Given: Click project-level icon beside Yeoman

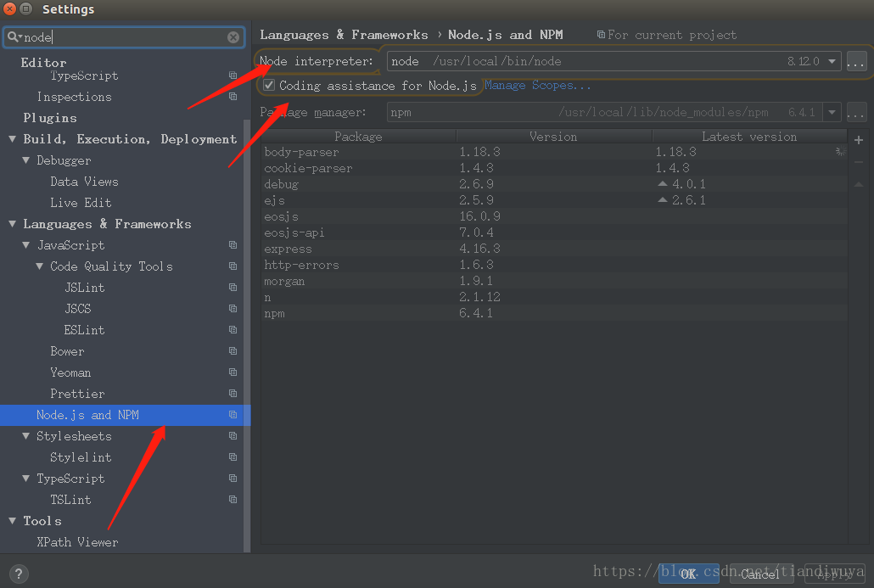Looking at the screenshot, I should point(233,372).
